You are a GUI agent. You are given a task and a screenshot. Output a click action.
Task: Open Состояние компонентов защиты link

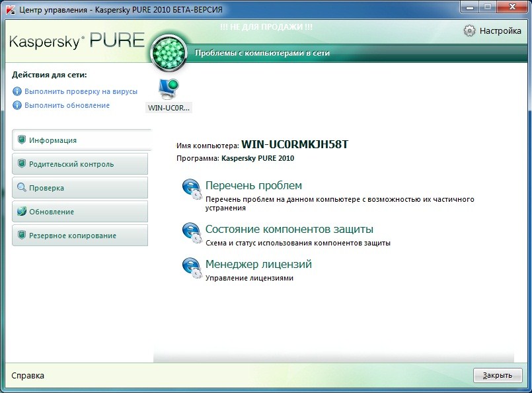(x=289, y=230)
